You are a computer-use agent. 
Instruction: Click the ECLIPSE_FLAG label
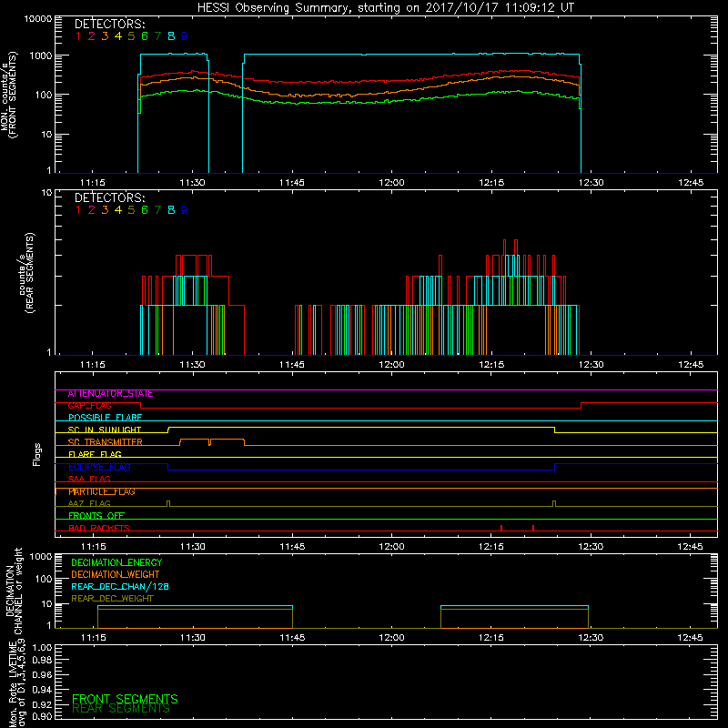coord(99,467)
